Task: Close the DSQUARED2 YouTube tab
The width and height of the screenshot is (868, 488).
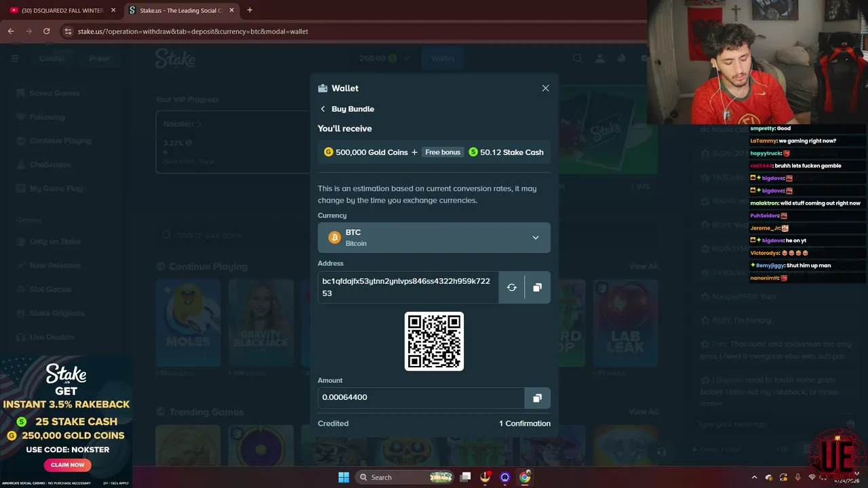Action: point(113,10)
